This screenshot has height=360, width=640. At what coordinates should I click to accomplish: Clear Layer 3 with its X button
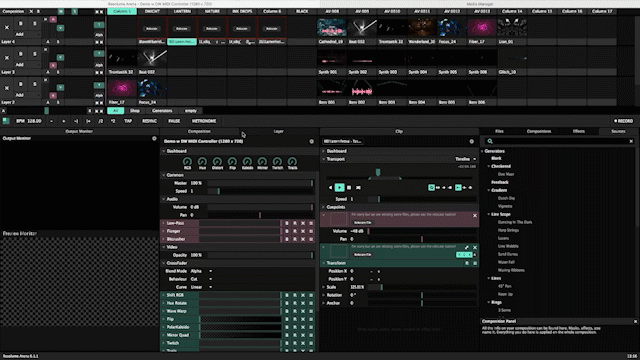click(7, 58)
